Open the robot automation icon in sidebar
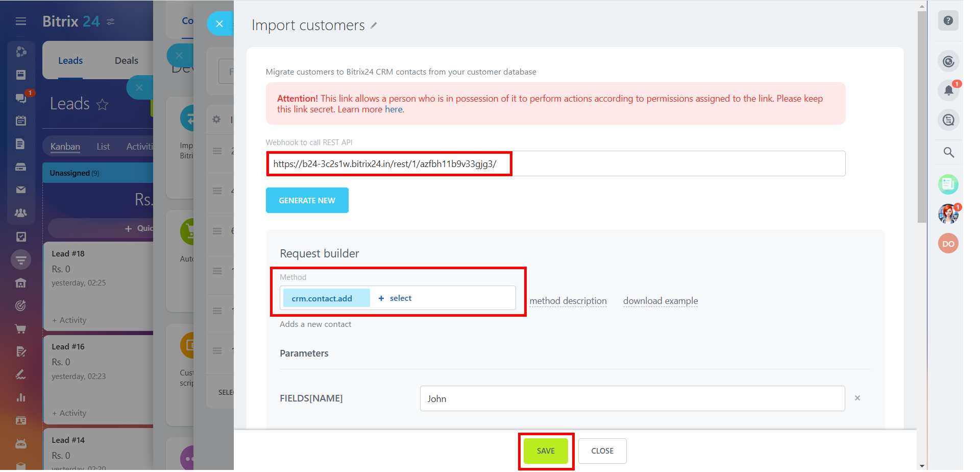 21,443
